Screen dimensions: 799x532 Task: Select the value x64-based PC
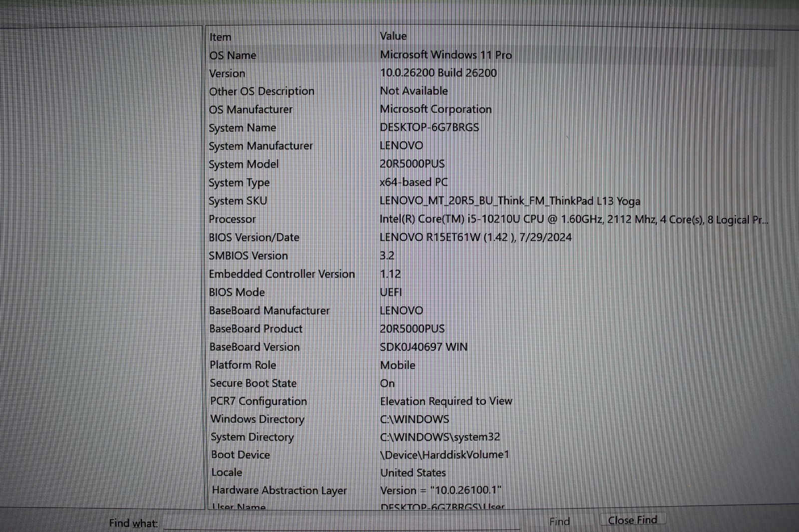click(413, 182)
